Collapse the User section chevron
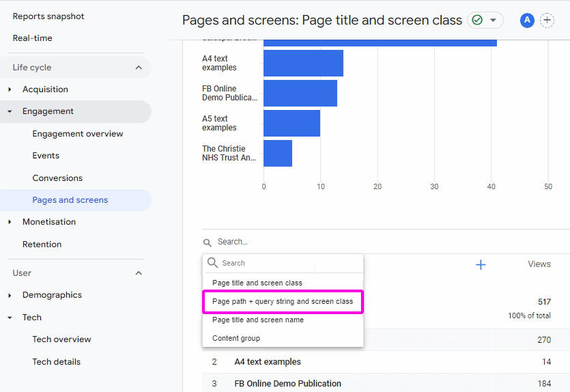The height and width of the screenshot is (392, 570). pyautogui.click(x=139, y=273)
